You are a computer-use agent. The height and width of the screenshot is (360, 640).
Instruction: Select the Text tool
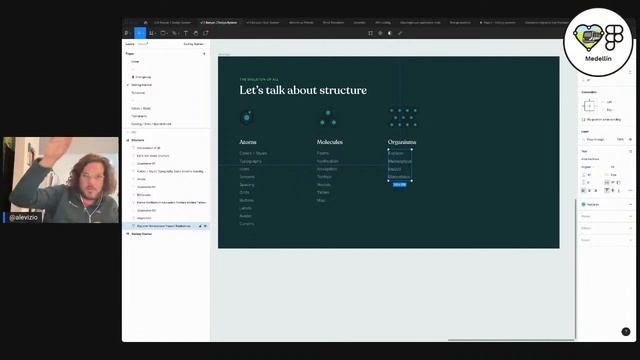[x=186, y=33]
